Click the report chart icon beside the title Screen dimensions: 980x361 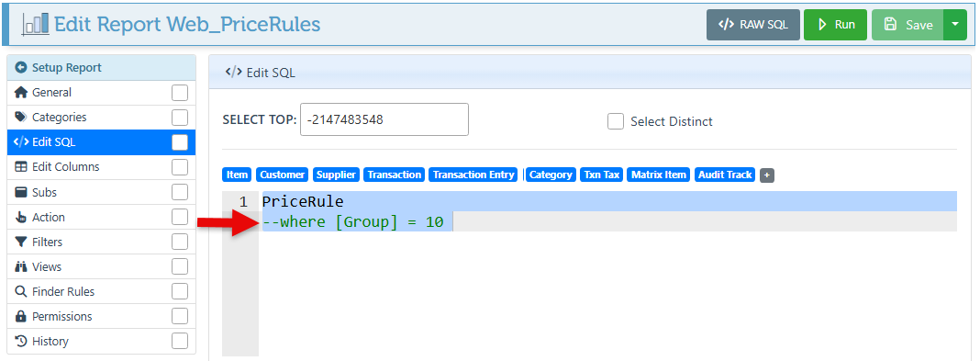(35, 24)
